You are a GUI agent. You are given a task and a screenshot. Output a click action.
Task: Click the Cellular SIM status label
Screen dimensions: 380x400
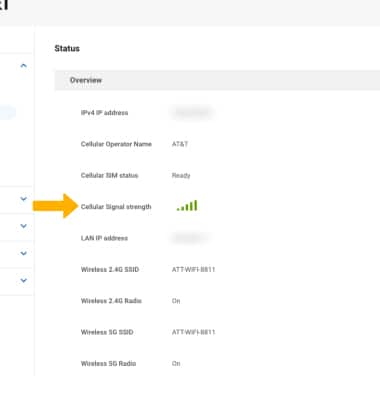coord(109,175)
